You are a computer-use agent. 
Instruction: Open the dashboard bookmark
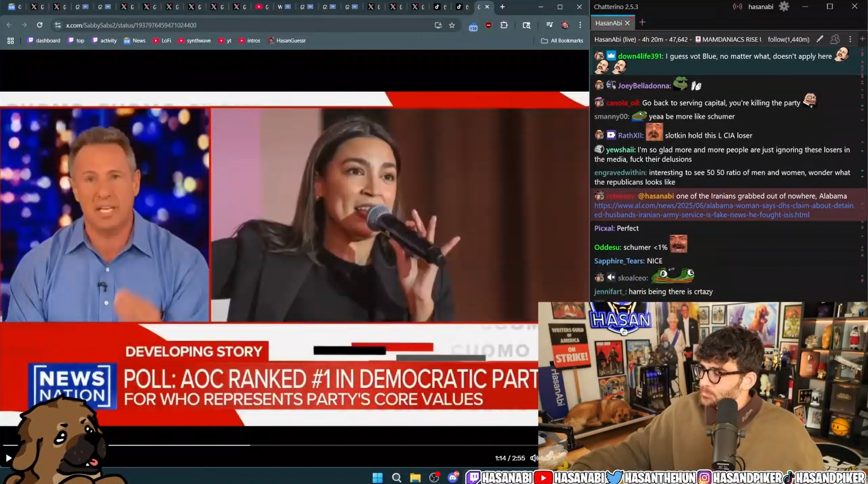pyautogui.click(x=44, y=40)
